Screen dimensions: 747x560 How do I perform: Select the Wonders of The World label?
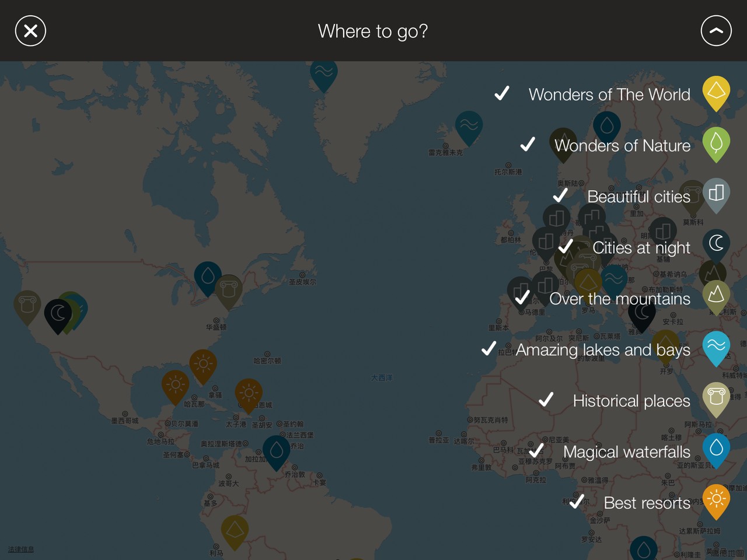tap(609, 94)
